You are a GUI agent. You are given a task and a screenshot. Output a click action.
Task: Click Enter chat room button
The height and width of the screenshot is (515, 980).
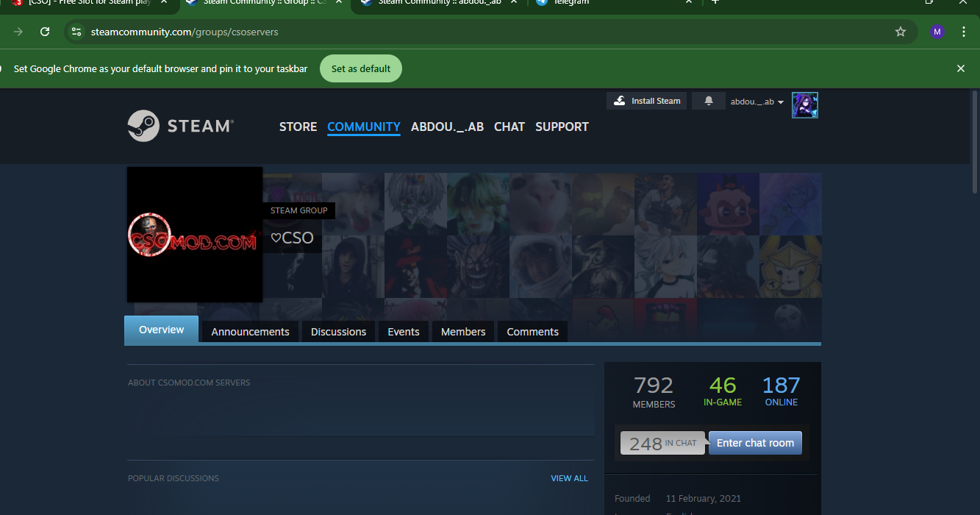coord(755,443)
